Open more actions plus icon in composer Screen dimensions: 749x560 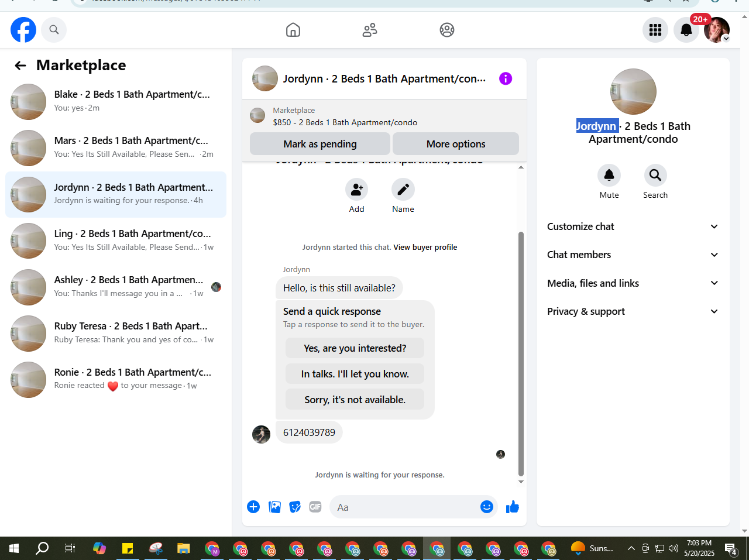click(x=253, y=507)
